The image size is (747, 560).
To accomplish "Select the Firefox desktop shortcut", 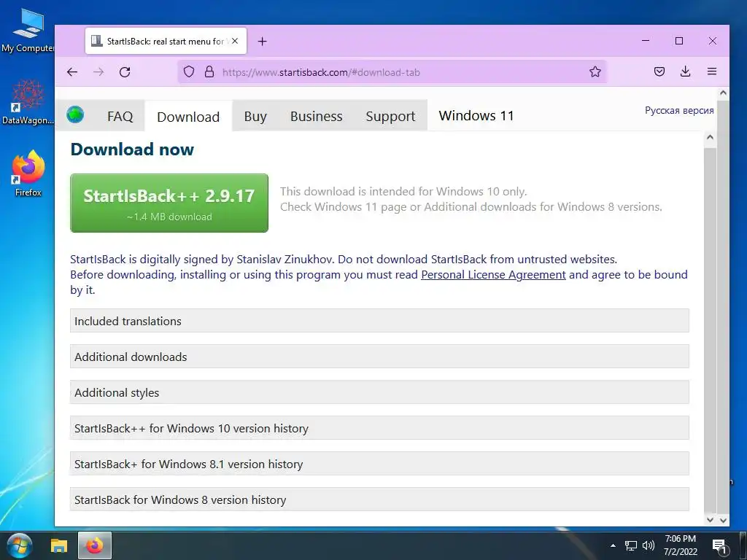I will coord(28,174).
